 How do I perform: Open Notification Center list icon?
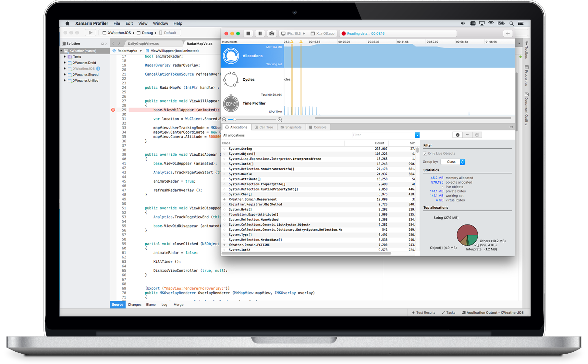(x=521, y=23)
